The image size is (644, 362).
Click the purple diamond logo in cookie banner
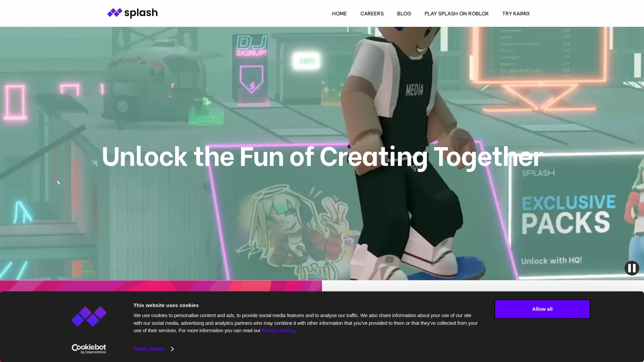point(89,316)
